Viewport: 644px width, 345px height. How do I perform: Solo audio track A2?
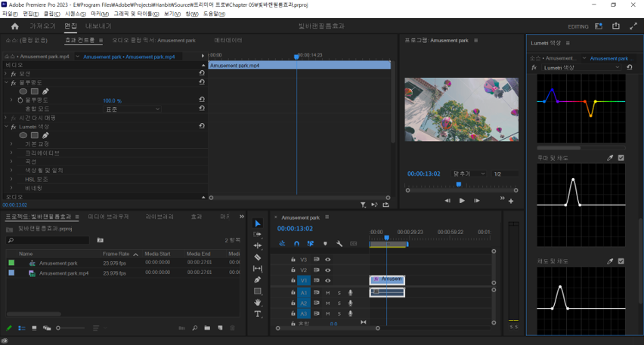339,303
